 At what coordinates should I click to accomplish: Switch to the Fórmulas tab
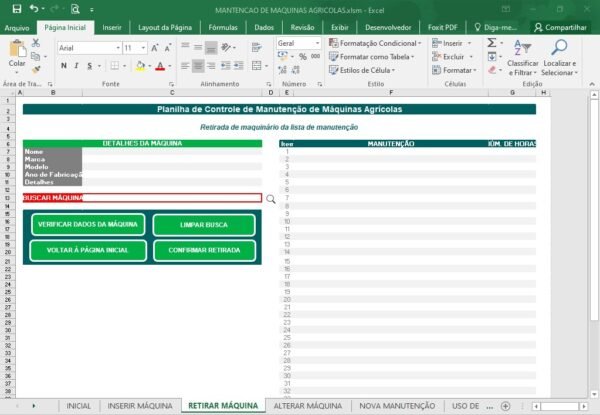pos(223,28)
